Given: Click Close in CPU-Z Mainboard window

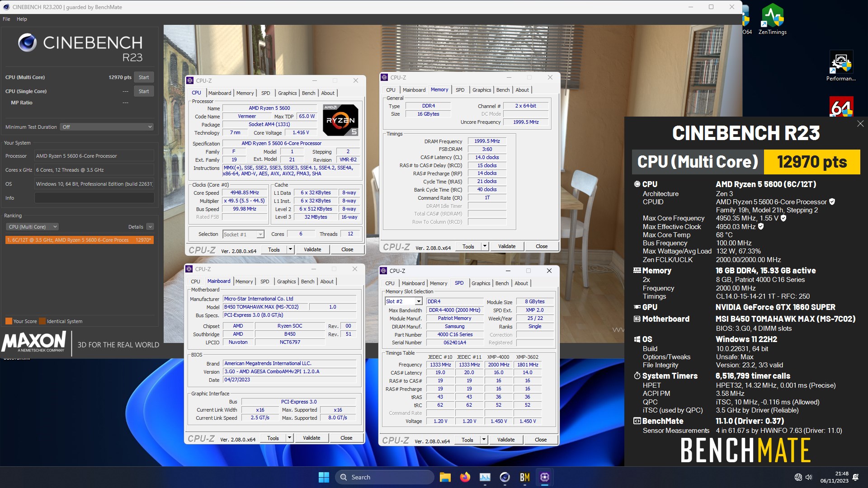Looking at the screenshot, I should coord(346,438).
